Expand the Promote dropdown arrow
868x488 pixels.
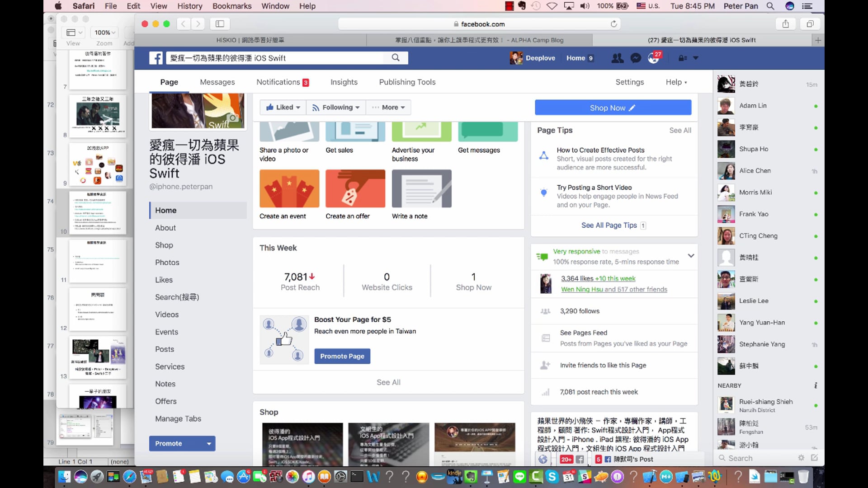pyautogui.click(x=209, y=444)
